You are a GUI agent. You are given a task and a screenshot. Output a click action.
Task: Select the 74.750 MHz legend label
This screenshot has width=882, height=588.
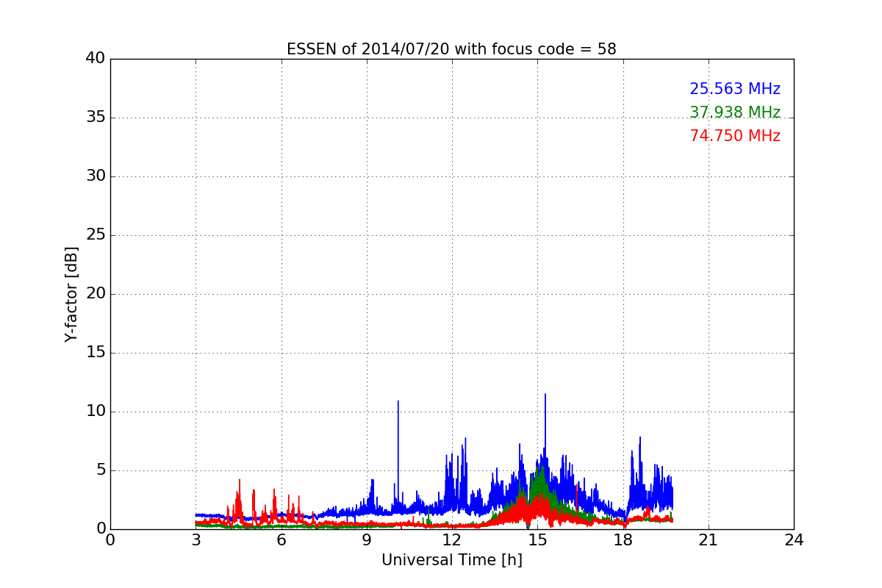[735, 136]
